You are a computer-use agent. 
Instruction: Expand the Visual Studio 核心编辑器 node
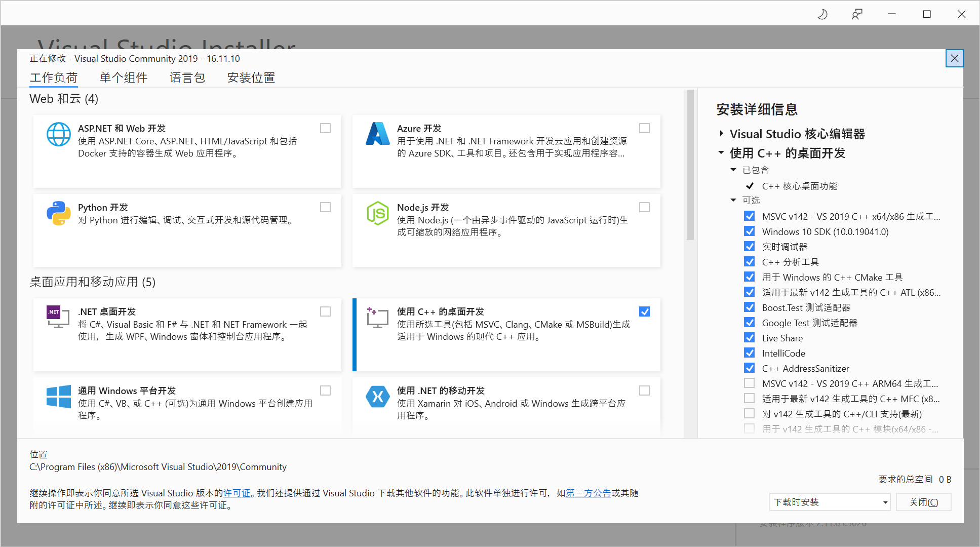pyautogui.click(x=721, y=133)
